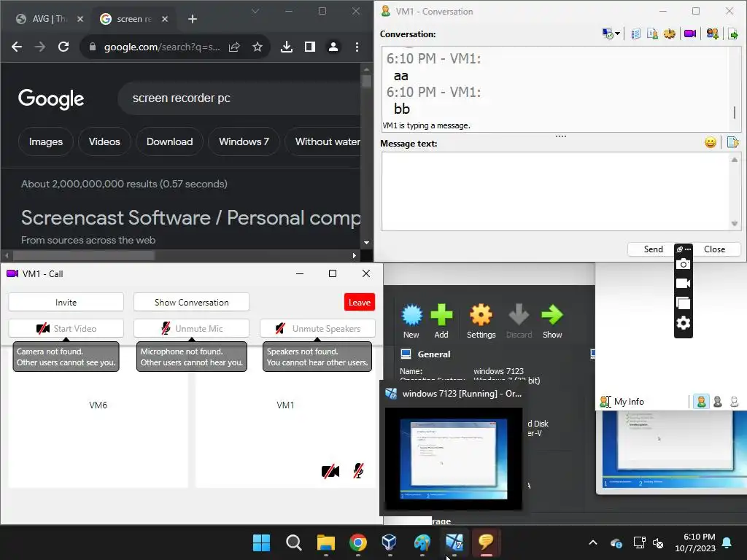The height and width of the screenshot is (560, 747).
Task: Click Chrome vertical scrollbar thumb
Action: click(x=366, y=81)
